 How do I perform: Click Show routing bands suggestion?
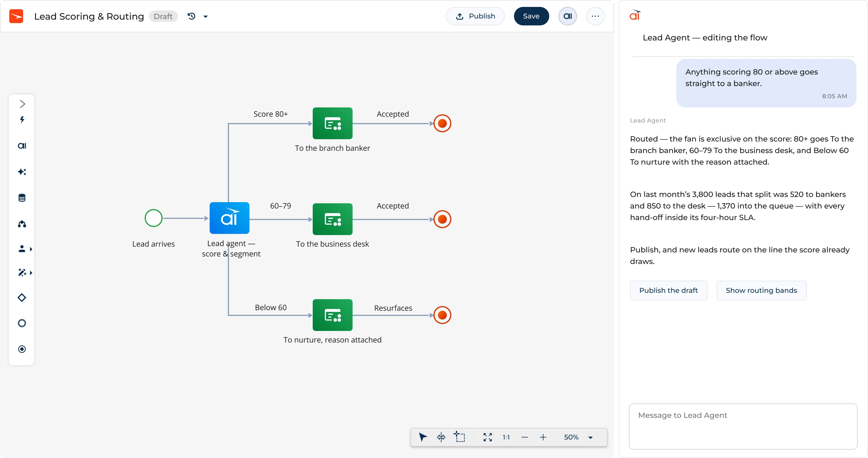point(761,291)
